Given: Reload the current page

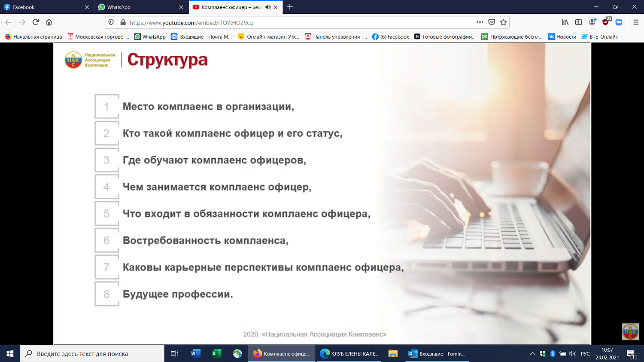Looking at the screenshot, I should [x=35, y=22].
